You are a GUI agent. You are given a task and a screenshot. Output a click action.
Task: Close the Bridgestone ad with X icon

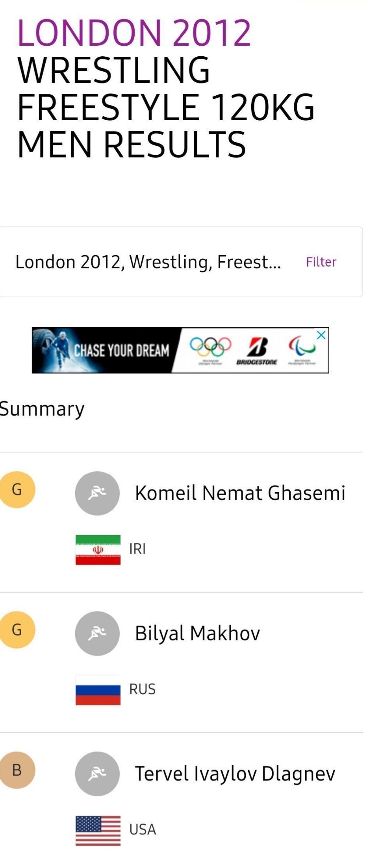coord(321,335)
